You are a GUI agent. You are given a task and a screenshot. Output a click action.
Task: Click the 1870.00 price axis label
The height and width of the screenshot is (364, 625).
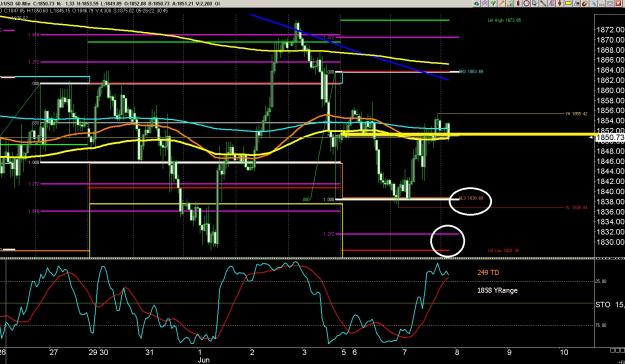(x=610, y=40)
